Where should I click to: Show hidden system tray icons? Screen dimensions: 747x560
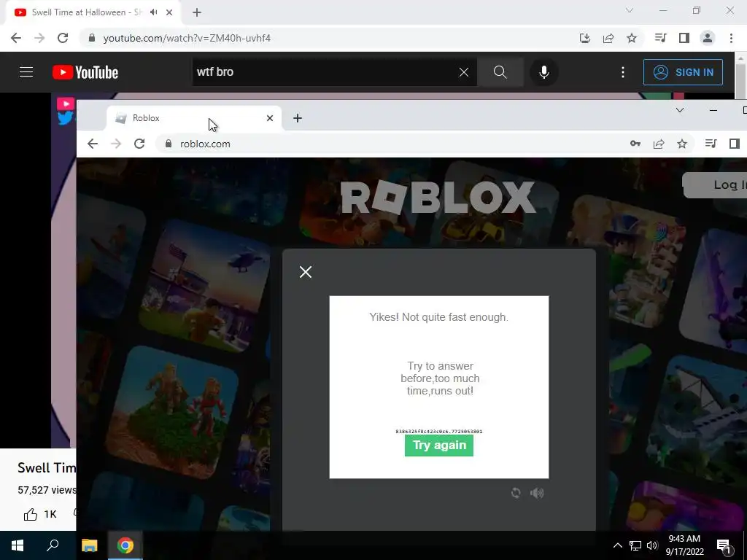click(x=617, y=545)
